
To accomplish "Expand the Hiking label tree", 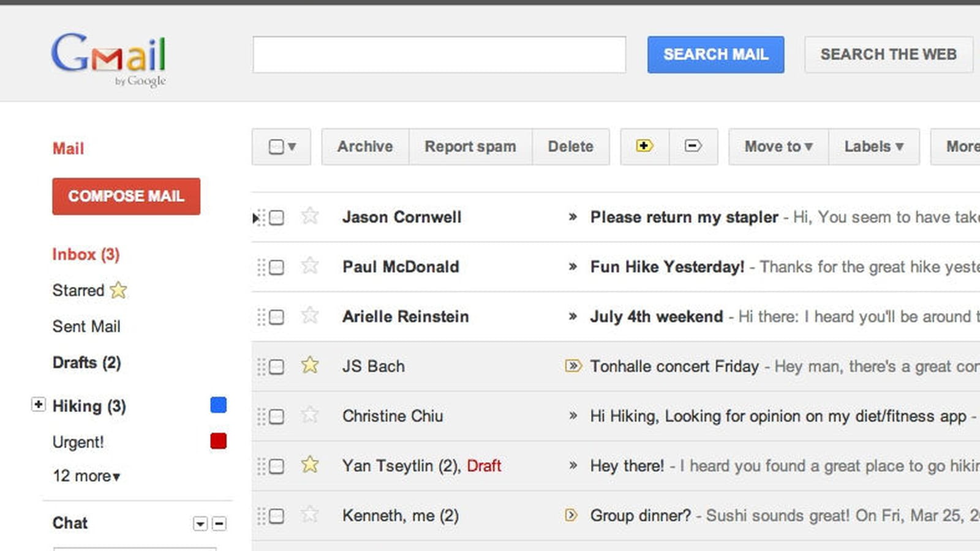I will pyautogui.click(x=38, y=405).
